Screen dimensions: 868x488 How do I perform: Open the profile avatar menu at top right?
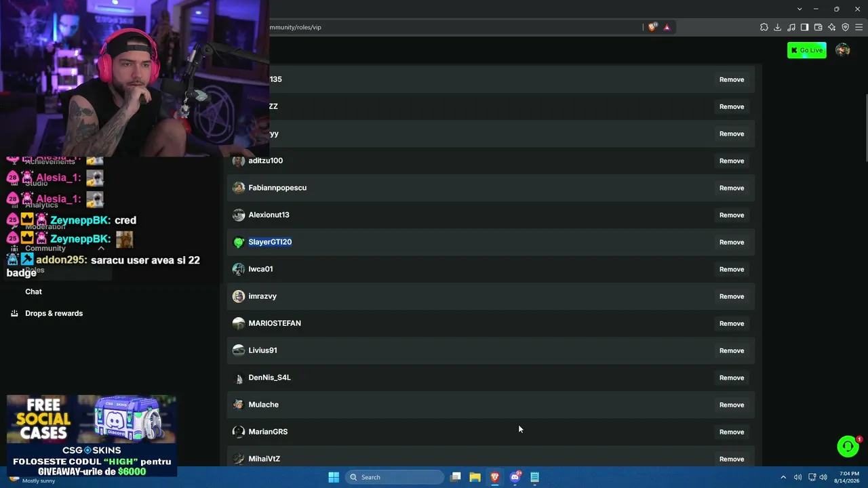pyautogui.click(x=843, y=50)
